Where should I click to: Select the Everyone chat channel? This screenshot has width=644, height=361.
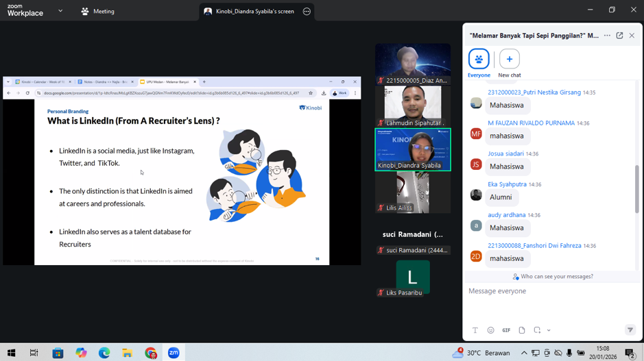tap(479, 60)
